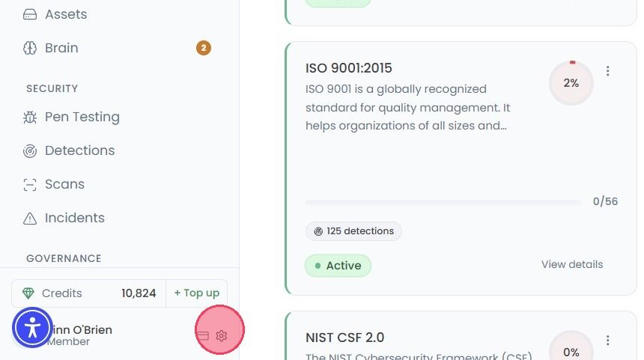The height and width of the screenshot is (360, 644).
Task: Select the Detections radar icon
Action: coord(30,151)
